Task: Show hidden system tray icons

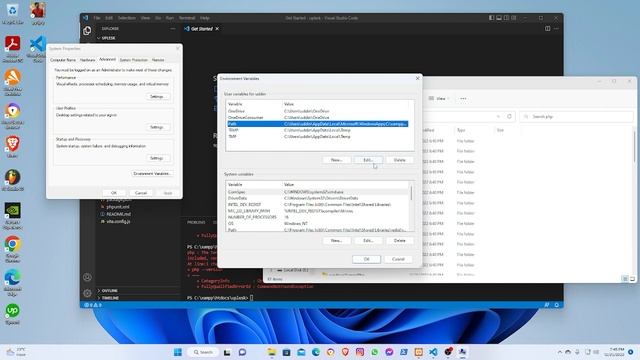Action: click(560, 352)
